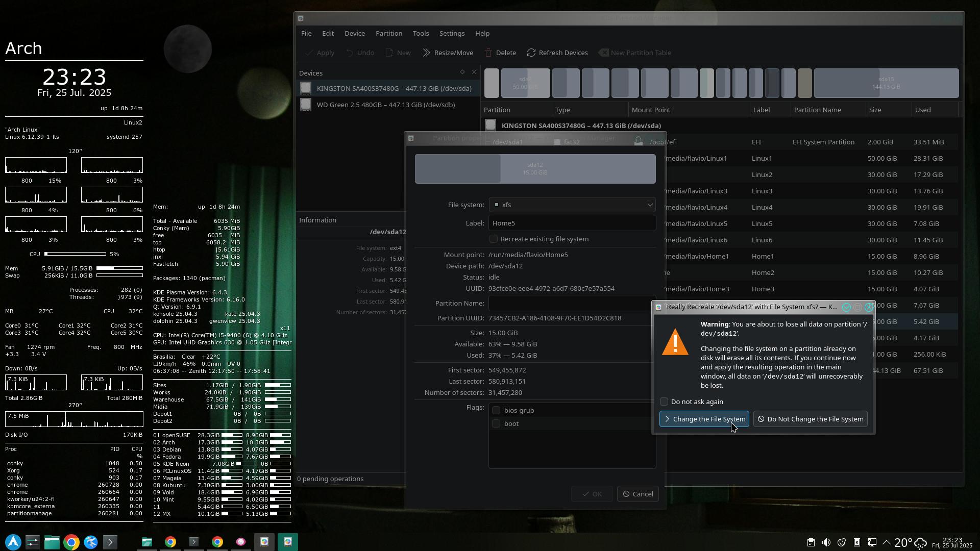980x551 pixels.
Task: Toggle the bios-grub flag checkbox
Action: 496,410
